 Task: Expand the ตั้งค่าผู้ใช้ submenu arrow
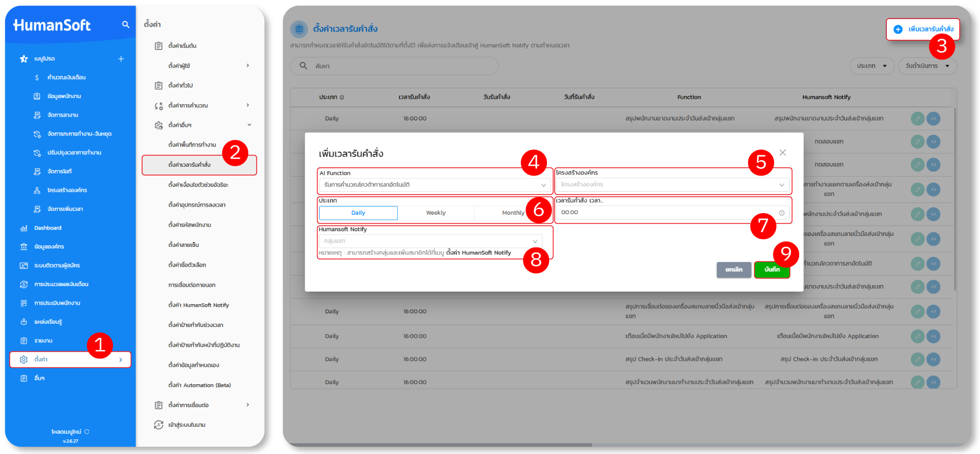(248, 65)
